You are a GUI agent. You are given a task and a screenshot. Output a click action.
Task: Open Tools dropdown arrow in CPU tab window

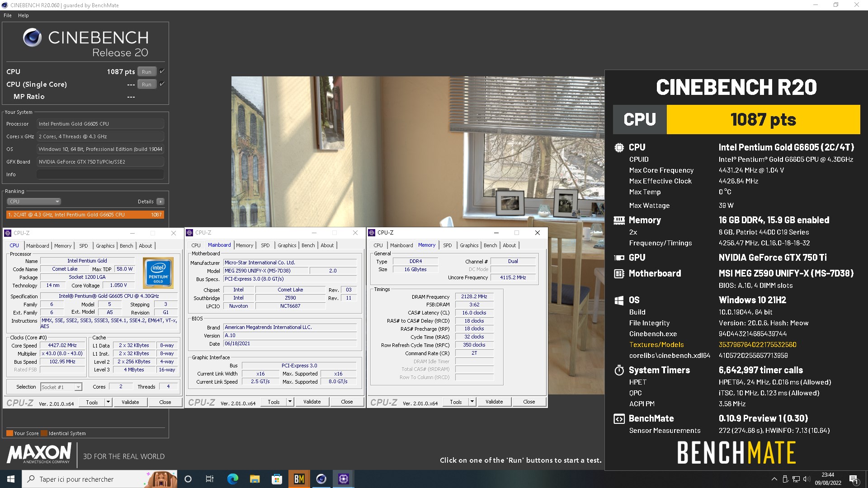click(x=108, y=402)
